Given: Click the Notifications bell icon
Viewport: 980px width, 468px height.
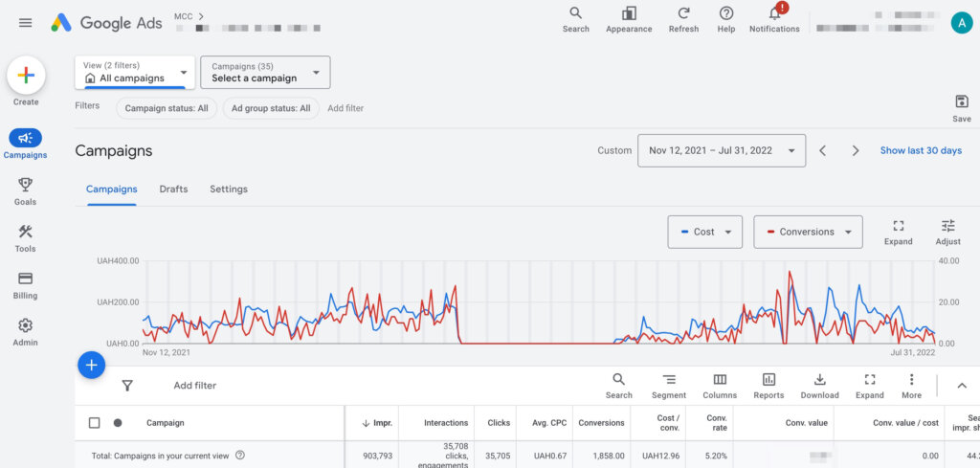Looking at the screenshot, I should (x=774, y=13).
